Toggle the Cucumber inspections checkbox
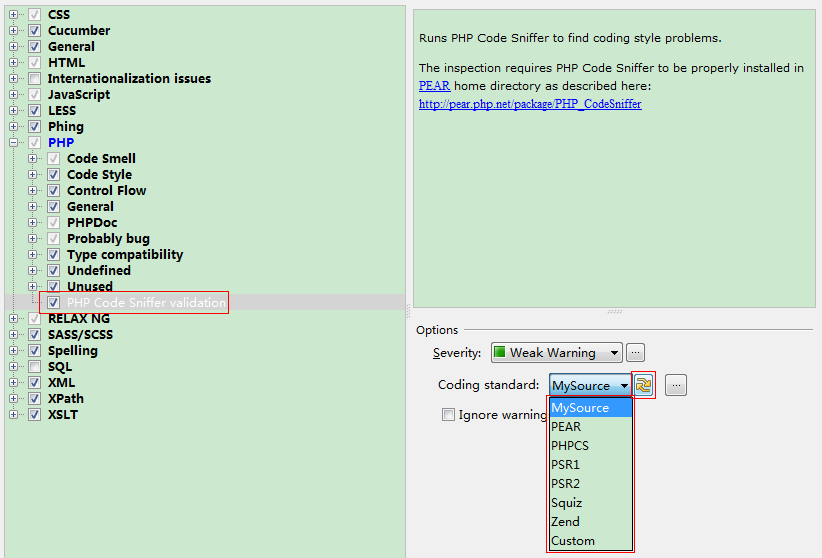This screenshot has width=822, height=558. (x=35, y=30)
